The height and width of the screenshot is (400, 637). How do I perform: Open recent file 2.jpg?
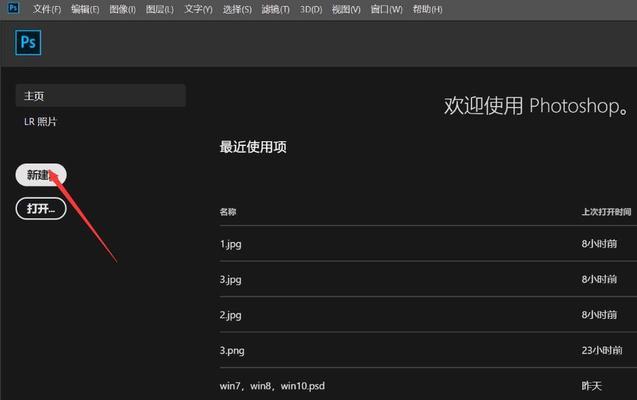(x=230, y=315)
